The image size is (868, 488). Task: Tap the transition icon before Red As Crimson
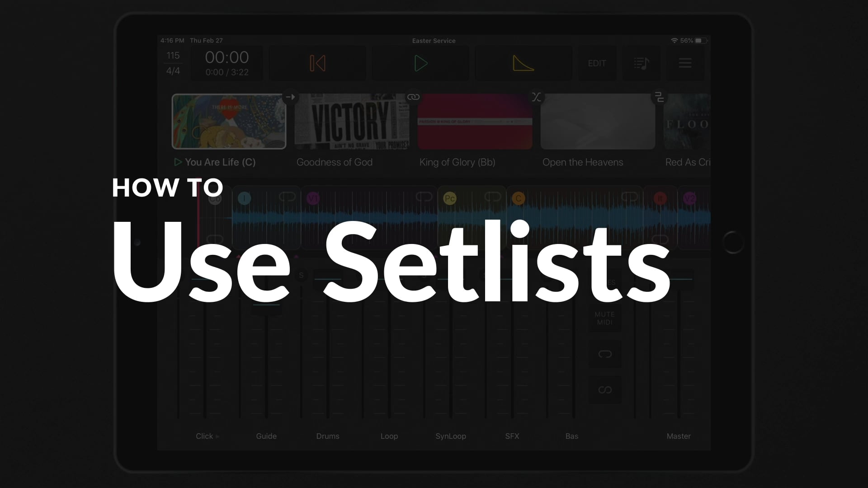(659, 97)
